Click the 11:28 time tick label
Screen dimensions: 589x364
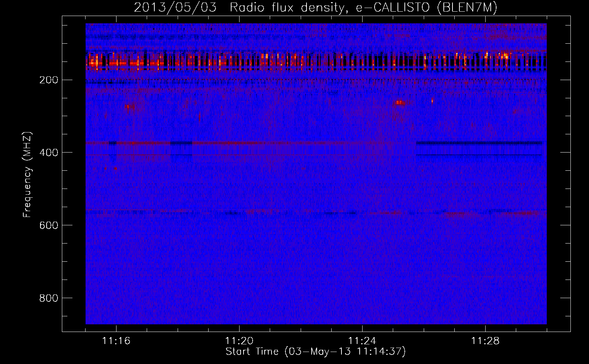point(485,341)
